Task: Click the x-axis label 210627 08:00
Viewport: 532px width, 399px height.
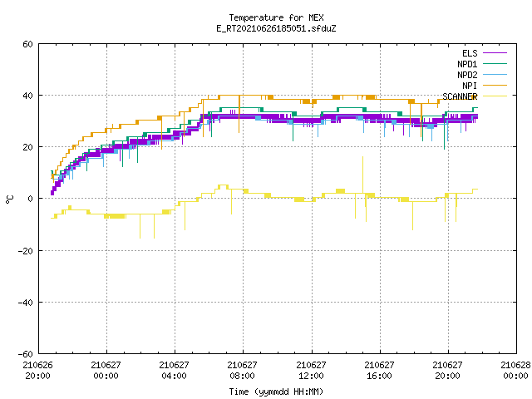Action: (242, 371)
